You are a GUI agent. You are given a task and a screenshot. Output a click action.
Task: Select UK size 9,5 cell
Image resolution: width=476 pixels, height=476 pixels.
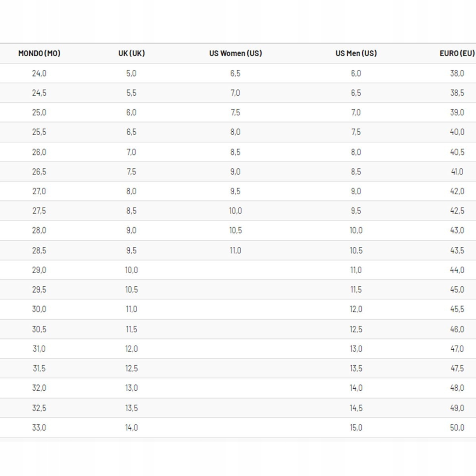coord(131,250)
